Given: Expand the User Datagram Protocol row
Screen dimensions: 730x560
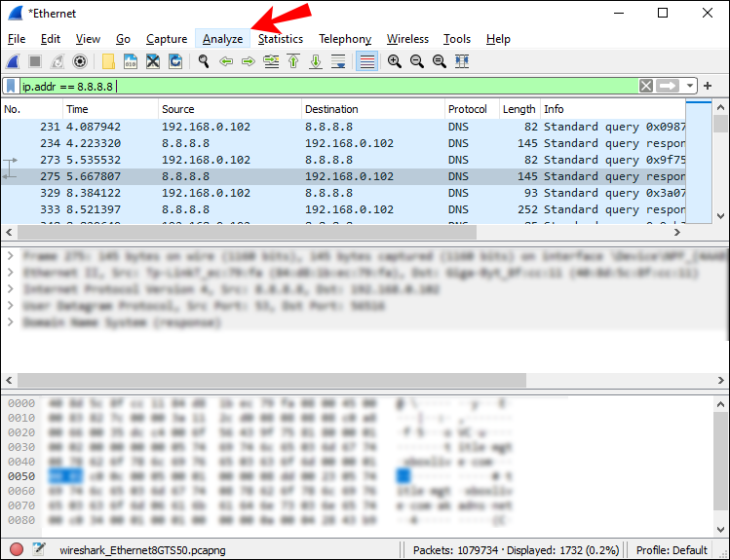Looking at the screenshot, I should point(11,306).
